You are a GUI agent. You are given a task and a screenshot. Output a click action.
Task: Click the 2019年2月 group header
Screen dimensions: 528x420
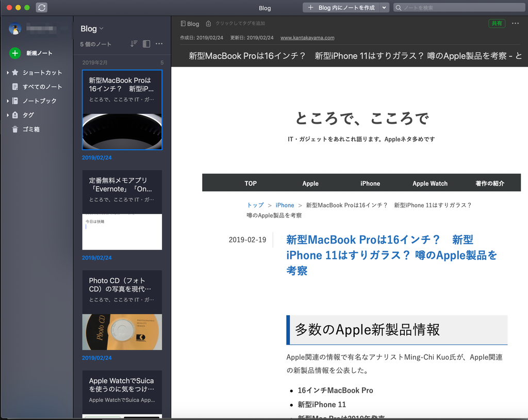tap(95, 63)
